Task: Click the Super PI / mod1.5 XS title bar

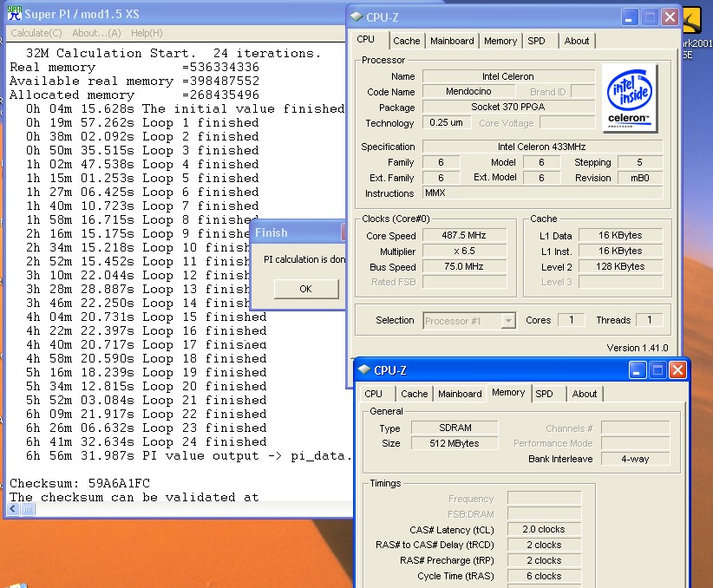Action: click(x=175, y=14)
